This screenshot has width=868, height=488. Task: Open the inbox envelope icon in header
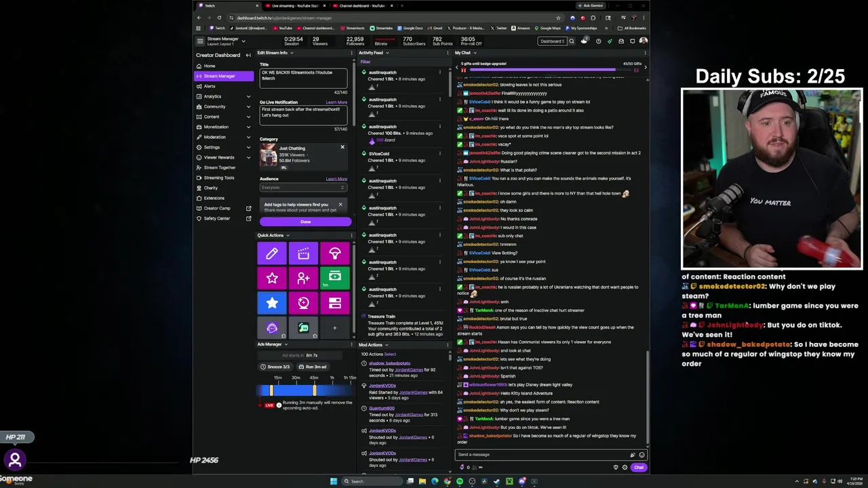coord(620,41)
